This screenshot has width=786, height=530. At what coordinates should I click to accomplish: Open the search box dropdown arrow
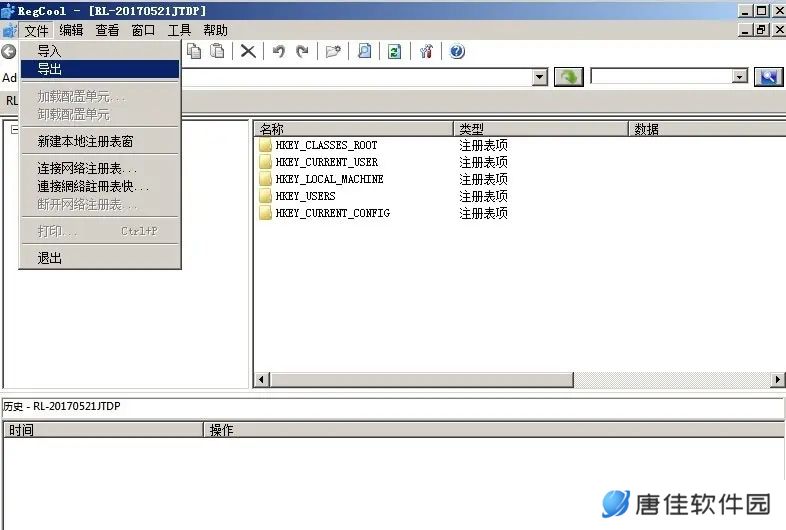click(739, 77)
